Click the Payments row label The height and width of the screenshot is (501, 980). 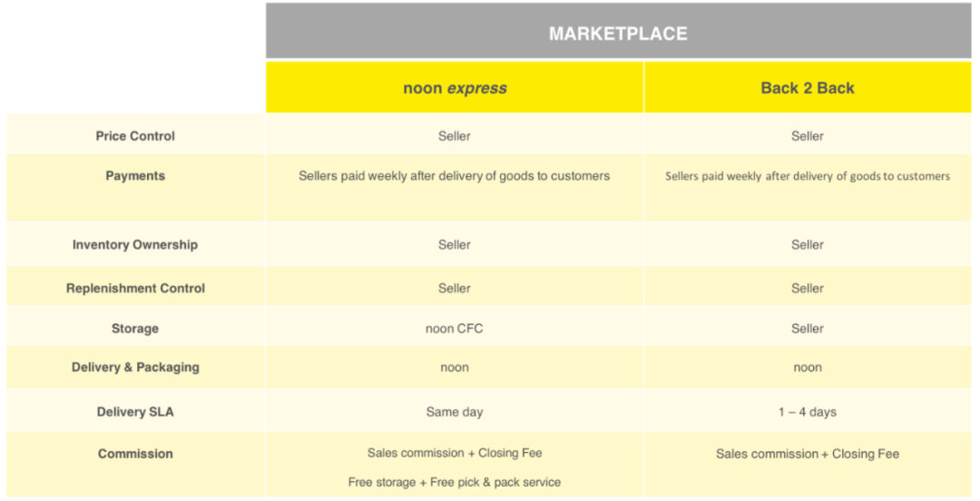coord(135,176)
